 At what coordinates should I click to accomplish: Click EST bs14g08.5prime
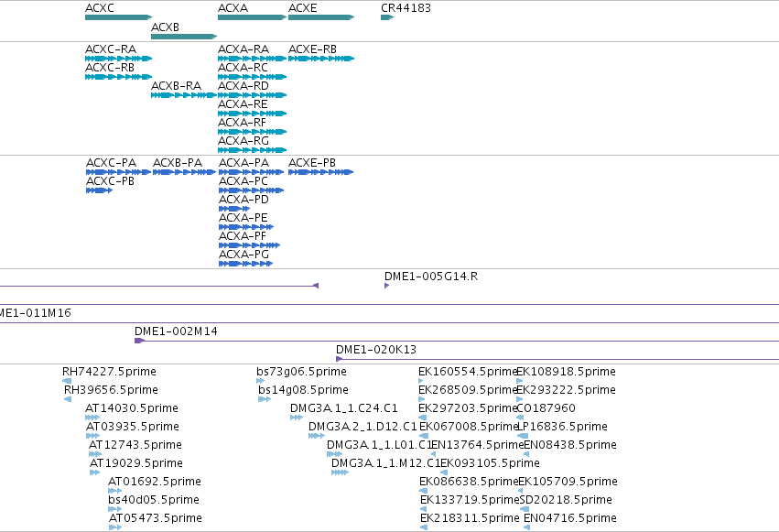265,399
